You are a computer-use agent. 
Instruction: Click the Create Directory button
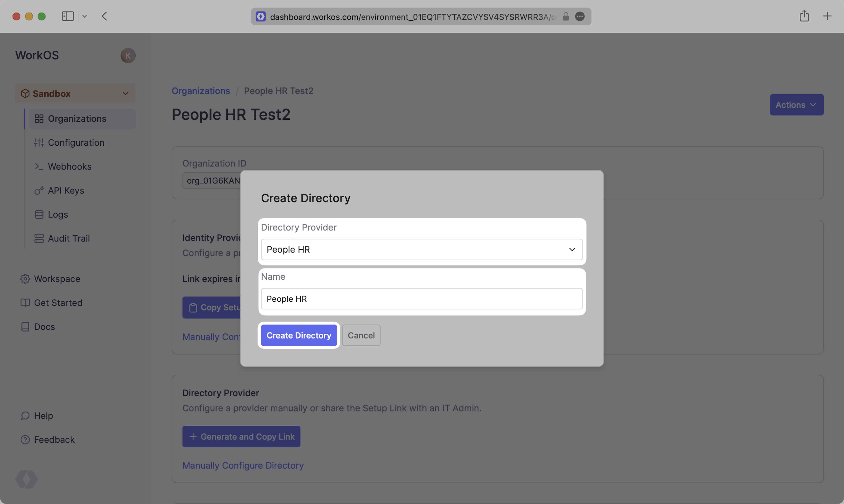click(x=298, y=335)
